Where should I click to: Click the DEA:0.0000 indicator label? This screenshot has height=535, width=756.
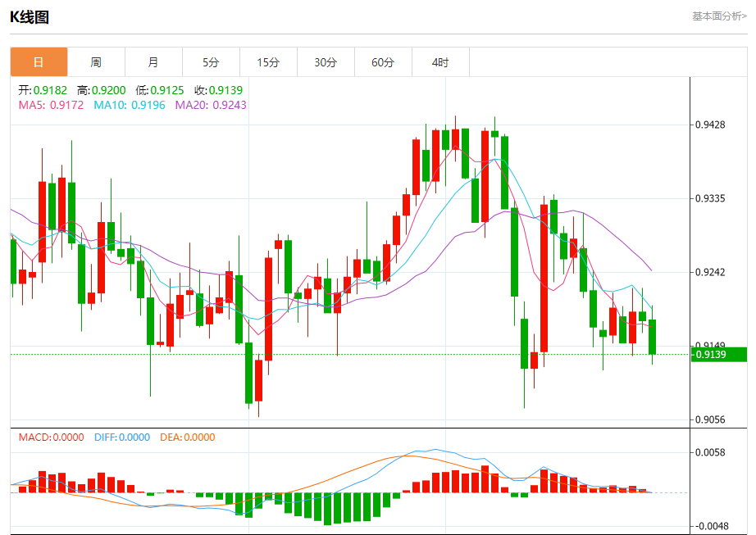click(x=188, y=438)
